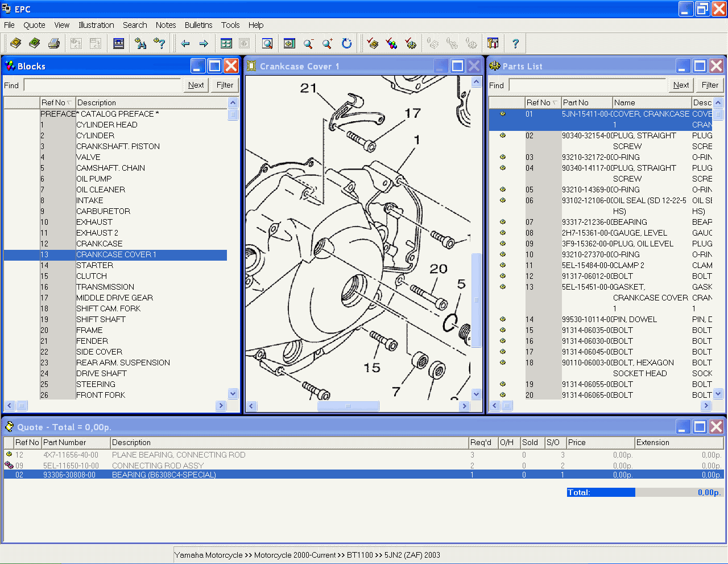The height and width of the screenshot is (564, 728).
Task: Click the Description column header in Blocks
Action: point(151,102)
